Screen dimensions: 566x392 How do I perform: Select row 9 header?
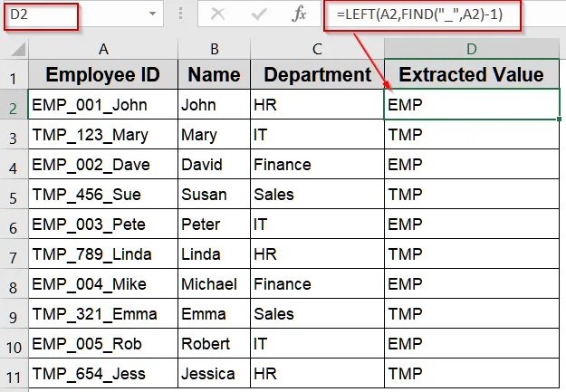pos(14,313)
